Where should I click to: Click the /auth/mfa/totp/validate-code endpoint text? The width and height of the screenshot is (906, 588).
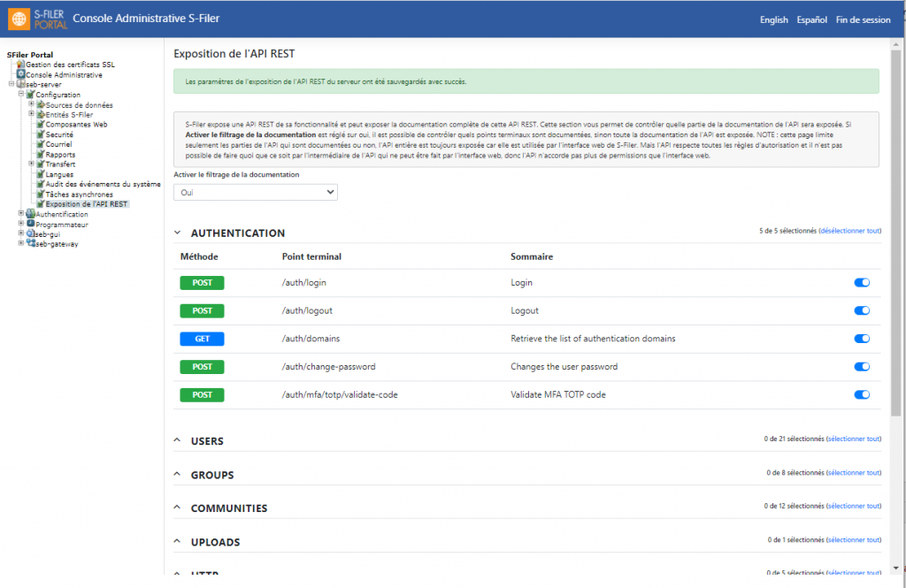[340, 394]
